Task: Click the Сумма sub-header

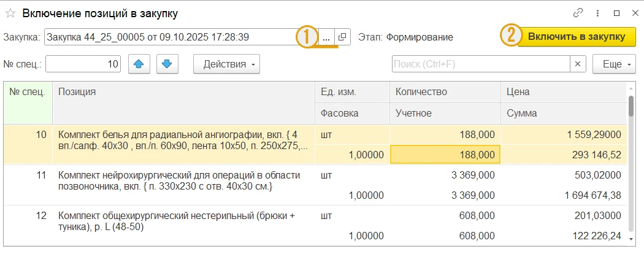Action: 564,113
